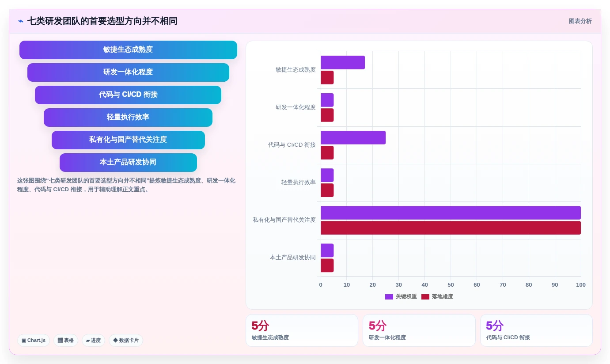This screenshot has height=364, width=610.
Task: Click the red 轻量执行效率 chart bar
Action: click(x=327, y=190)
